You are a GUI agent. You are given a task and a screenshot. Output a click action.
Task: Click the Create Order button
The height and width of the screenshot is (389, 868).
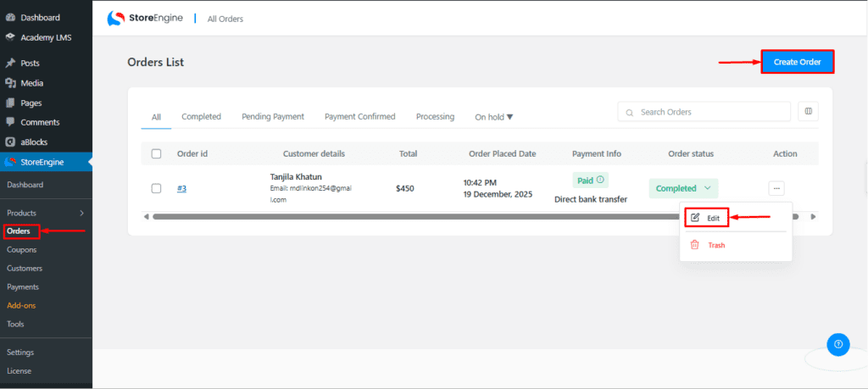pyautogui.click(x=797, y=62)
